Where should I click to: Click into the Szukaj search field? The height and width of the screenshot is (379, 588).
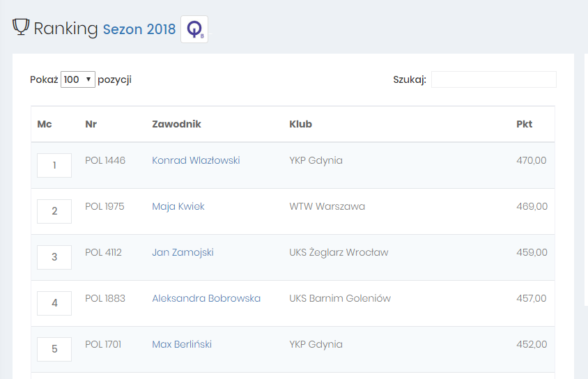tap(493, 79)
